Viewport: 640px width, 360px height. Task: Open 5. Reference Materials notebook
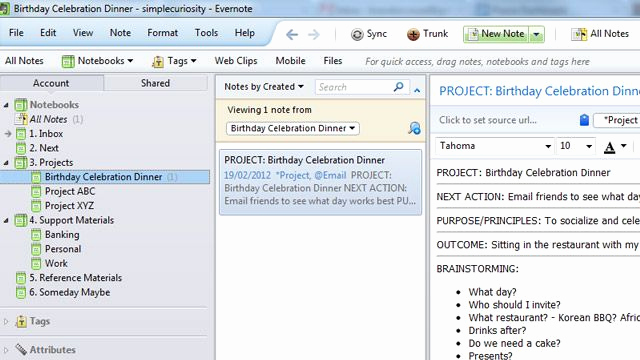coord(75,278)
